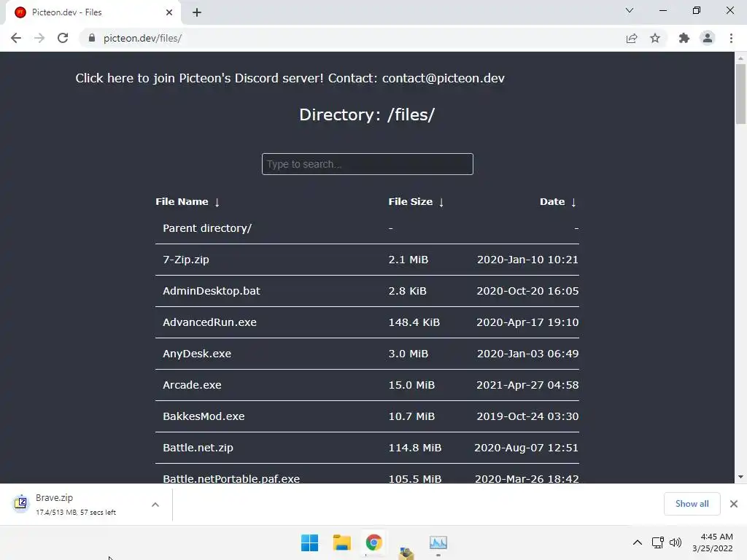Open a new browser tab
The image size is (747, 560).
197,12
